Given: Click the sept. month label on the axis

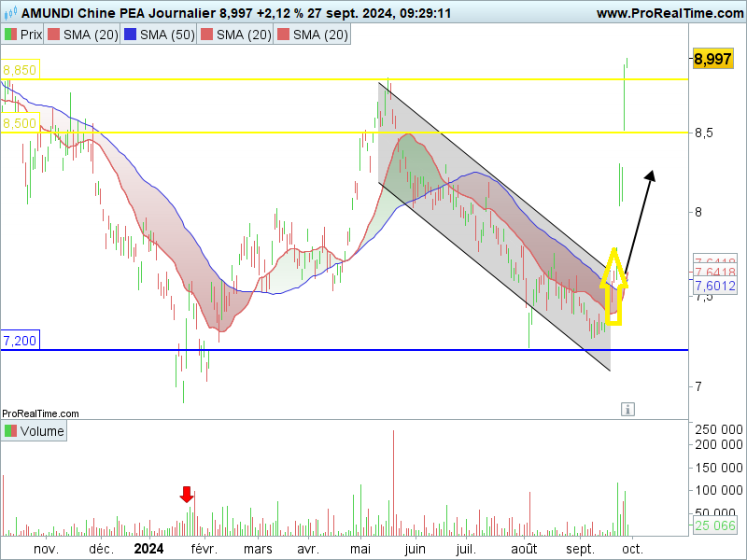Looking at the screenshot, I should (x=580, y=549).
